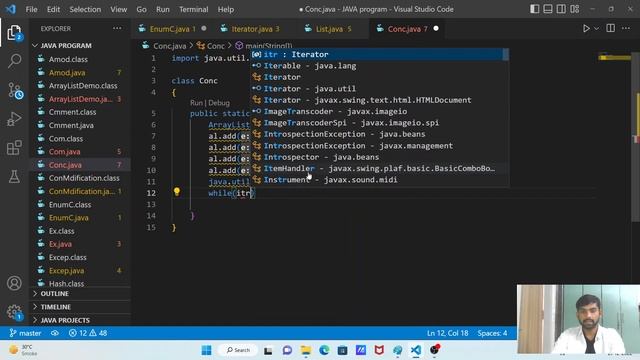The height and width of the screenshot is (360, 640).
Task: Click the VS Code logo menu icon
Action: pyautogui.click(x=11, y=9)
